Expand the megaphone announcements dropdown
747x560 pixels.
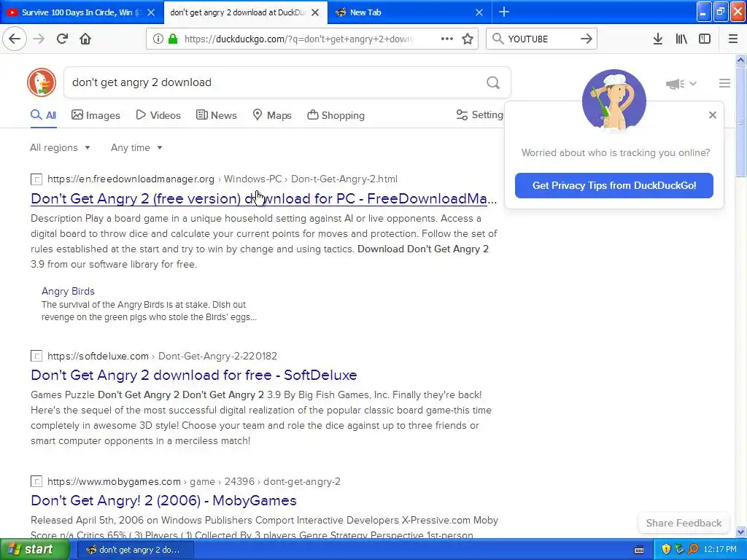coord(681,84)
